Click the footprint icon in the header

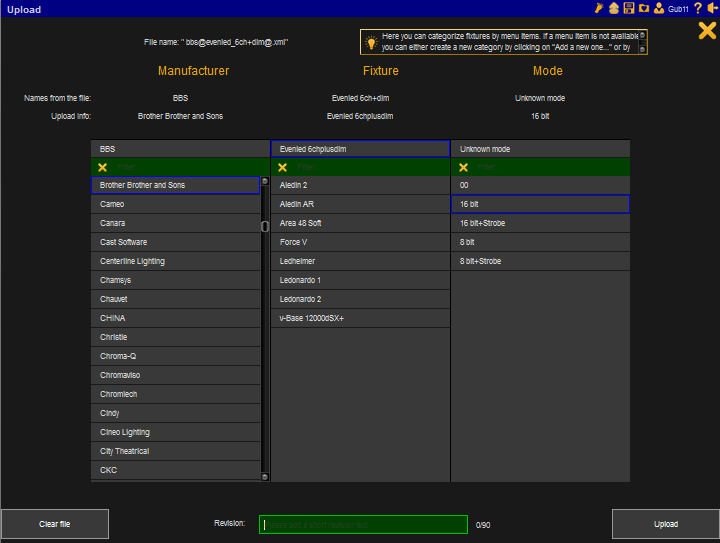[x=599, y=8]
